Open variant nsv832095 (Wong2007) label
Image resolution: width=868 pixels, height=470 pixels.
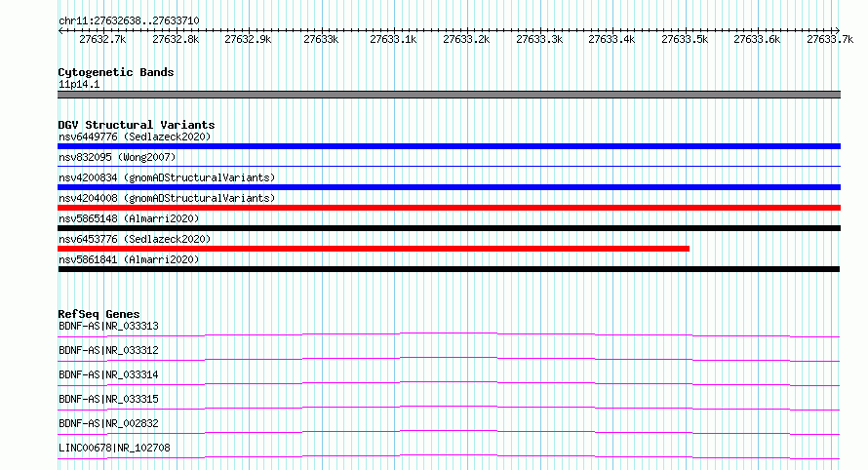[117, 157]
